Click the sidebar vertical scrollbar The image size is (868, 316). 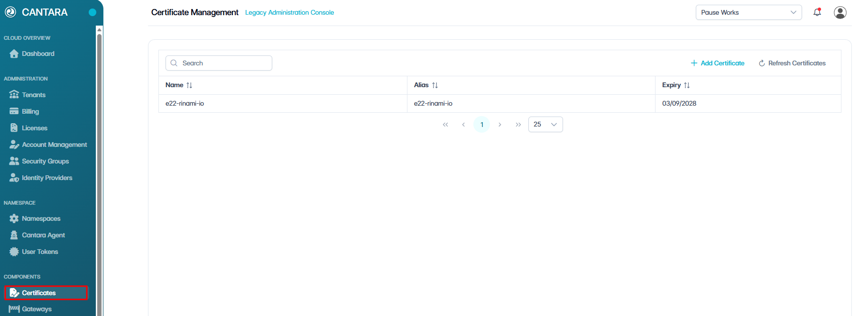click(100, 171)
